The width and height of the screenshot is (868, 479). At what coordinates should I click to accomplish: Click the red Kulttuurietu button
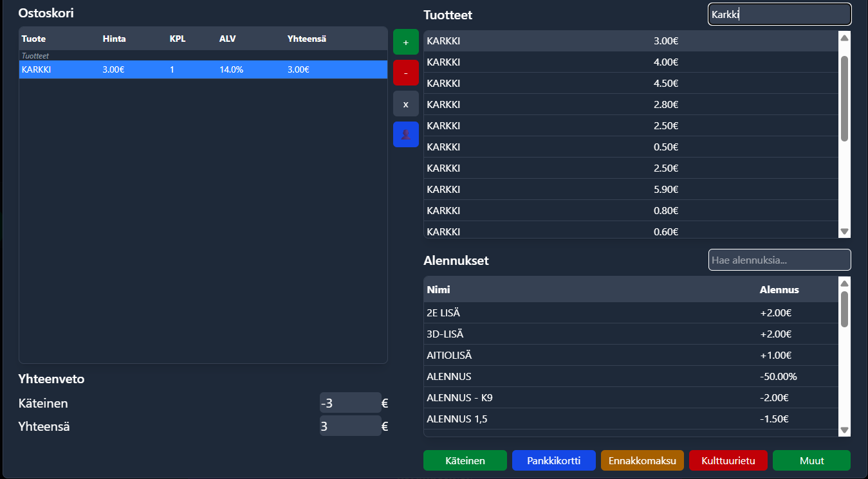728,460
